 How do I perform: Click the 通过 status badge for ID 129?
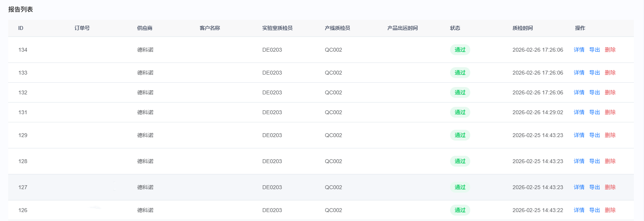(x=460, y=135)
